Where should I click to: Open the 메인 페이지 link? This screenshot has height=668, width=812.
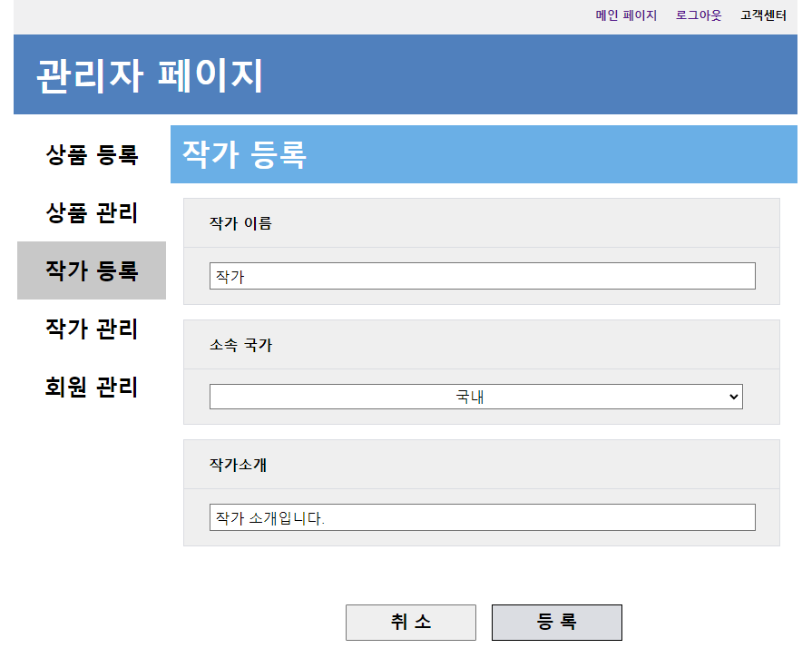(x=626, y=15)
